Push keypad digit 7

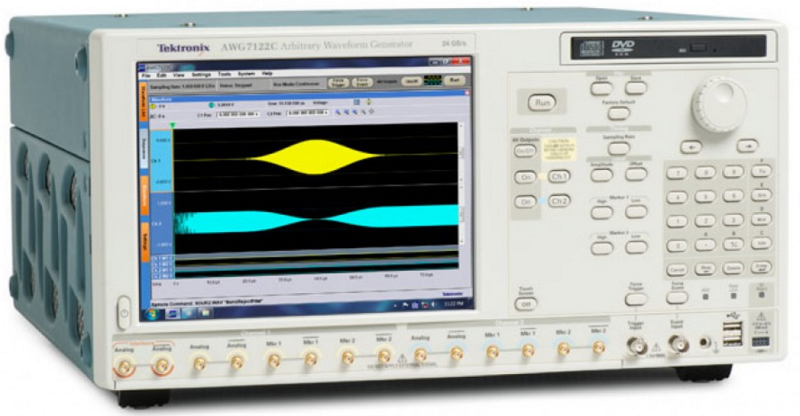(677, 174)
